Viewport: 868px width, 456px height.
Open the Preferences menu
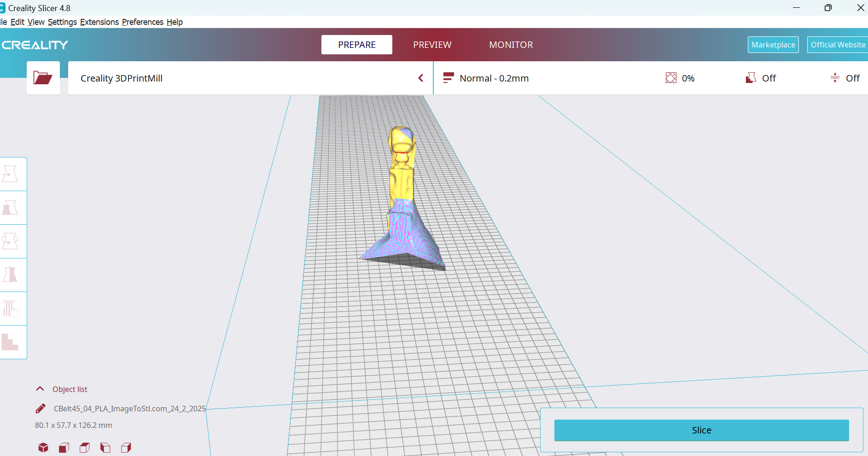(x=143, y=22)
